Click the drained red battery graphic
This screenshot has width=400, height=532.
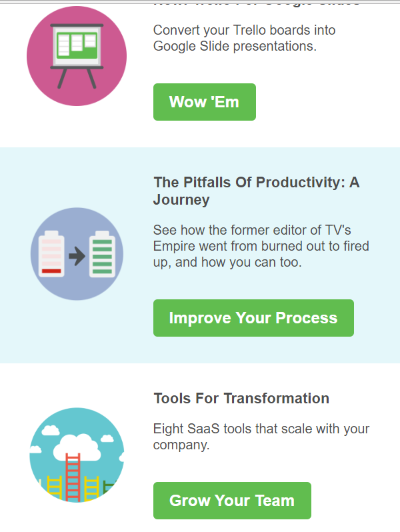pyautogui.click(x=52, y=254)
